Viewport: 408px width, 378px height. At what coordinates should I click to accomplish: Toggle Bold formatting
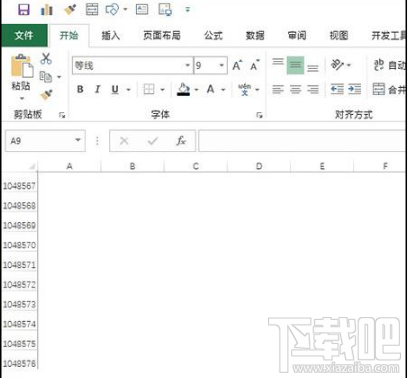80,89
